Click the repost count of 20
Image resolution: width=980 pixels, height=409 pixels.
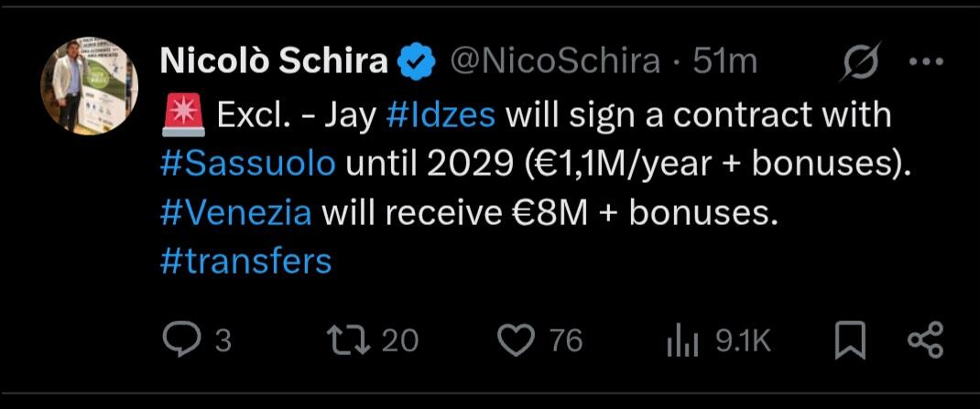(399, 341)
